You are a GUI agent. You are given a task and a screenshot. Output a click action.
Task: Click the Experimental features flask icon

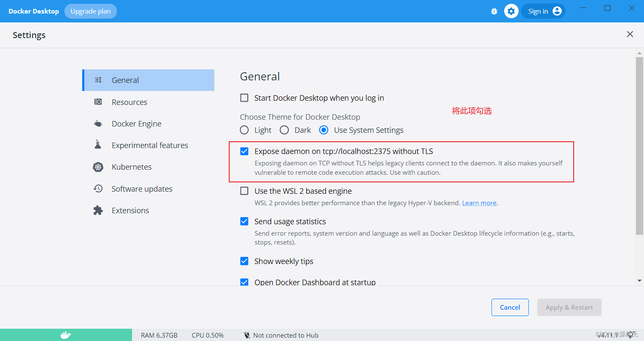pyautogui.click(x=98, y=145)
